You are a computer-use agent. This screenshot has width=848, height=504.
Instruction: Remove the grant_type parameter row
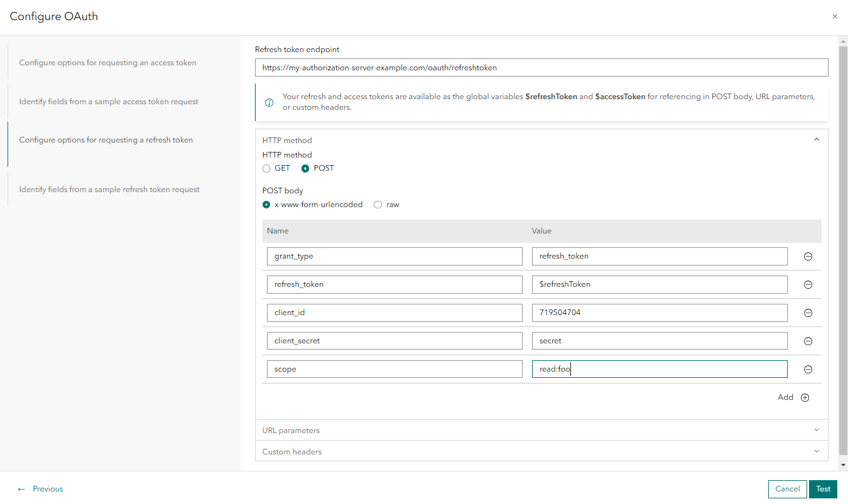(x=808, y=256)
